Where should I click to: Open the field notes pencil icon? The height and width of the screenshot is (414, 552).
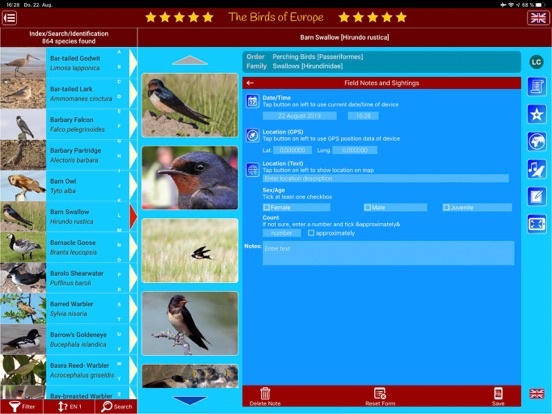[x=537, y=196]
